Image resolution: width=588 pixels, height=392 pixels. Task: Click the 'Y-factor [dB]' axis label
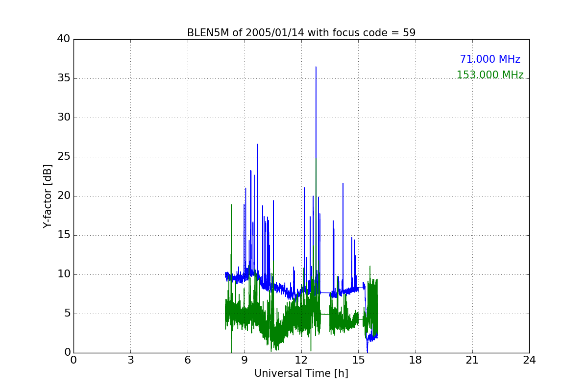tap(48, 196)
